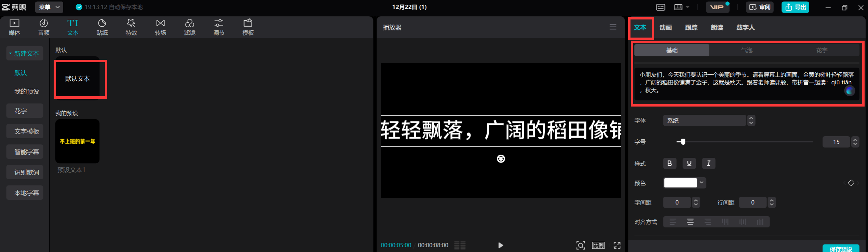Align text right
The width and height of the screenshot is (868, 252).
coord(708,222)
